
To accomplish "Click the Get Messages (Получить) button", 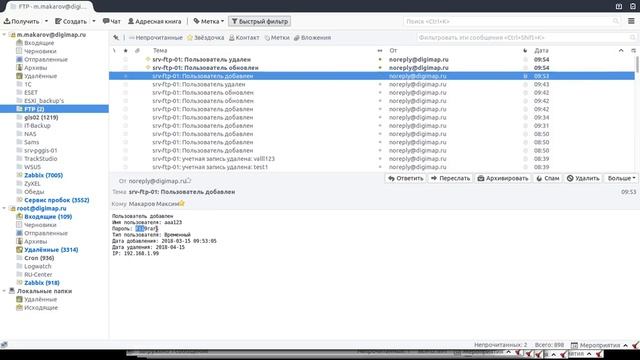I will point(22,21).
